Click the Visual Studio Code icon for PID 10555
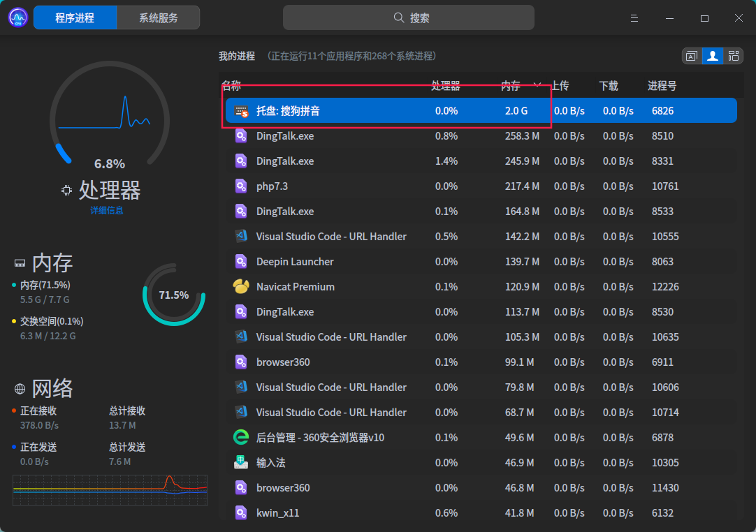 [x=241, y=237]
